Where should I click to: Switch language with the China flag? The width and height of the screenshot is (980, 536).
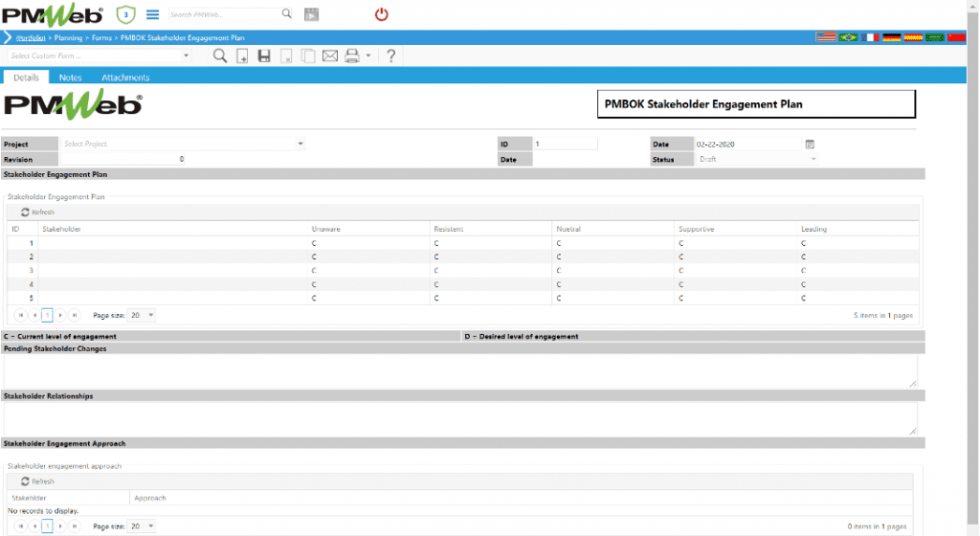click(956, 37)
